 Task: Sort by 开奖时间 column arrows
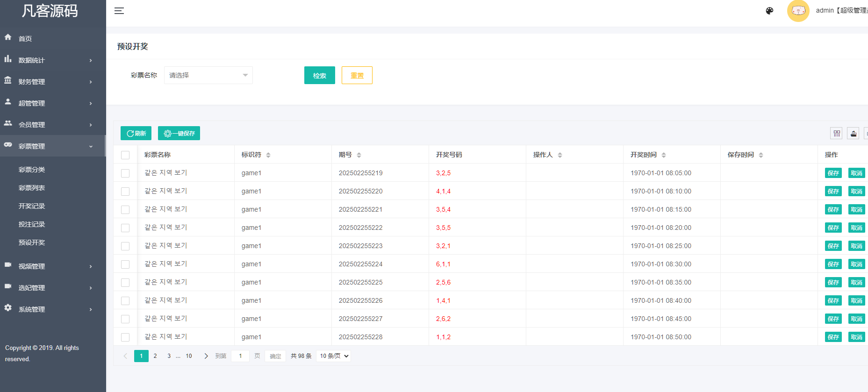[x=664, y=155]
